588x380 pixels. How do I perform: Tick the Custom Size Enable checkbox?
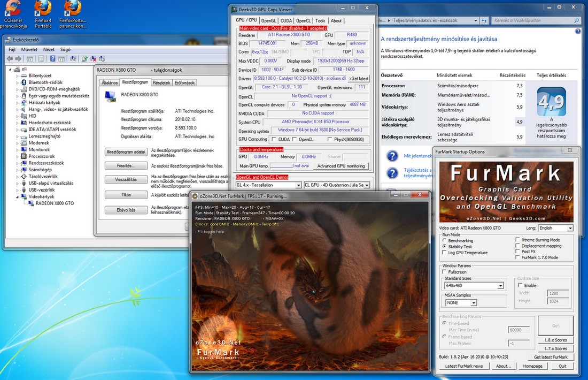point(520,285)
